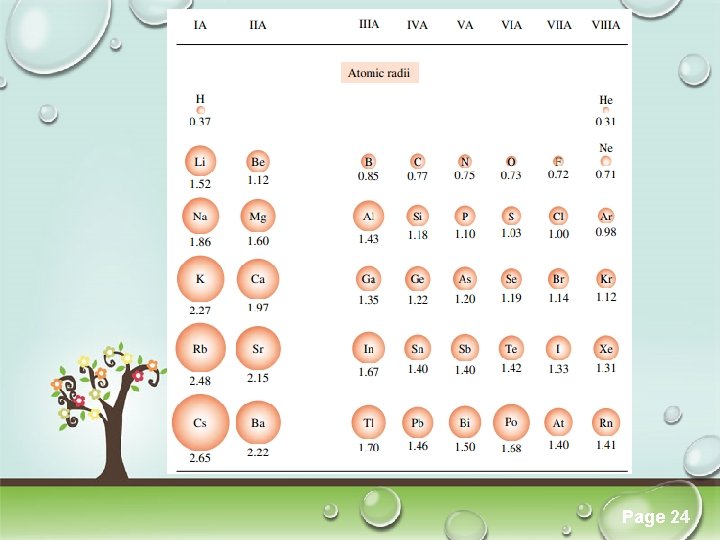Click the indium radius value 1.67
Screen dimensions: 720x540
point(368,372)
